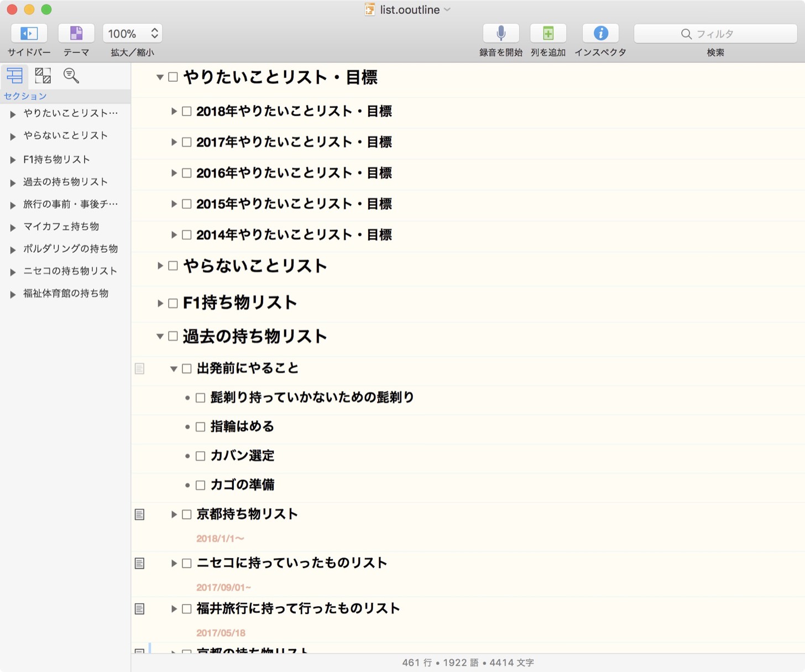Start recording with the microphone icon
The width and height of the screenshot is (805, 672).
coord(500,34)
